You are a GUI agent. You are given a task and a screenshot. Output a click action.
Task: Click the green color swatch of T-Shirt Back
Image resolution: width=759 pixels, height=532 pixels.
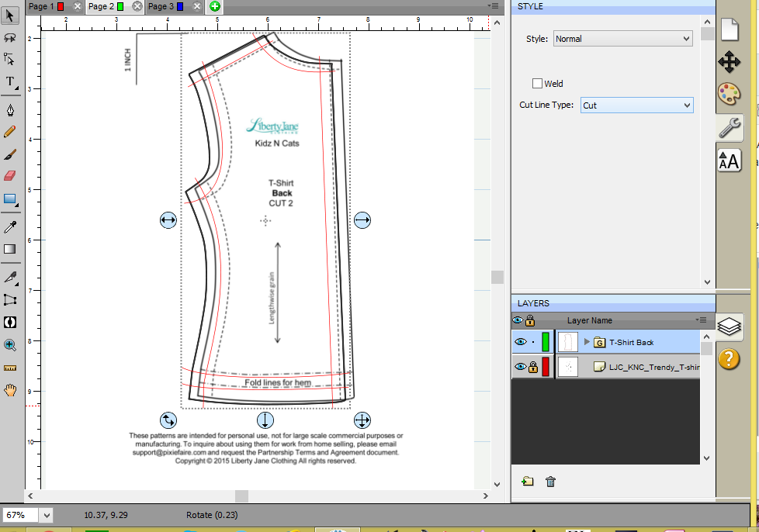coord(546,342)
